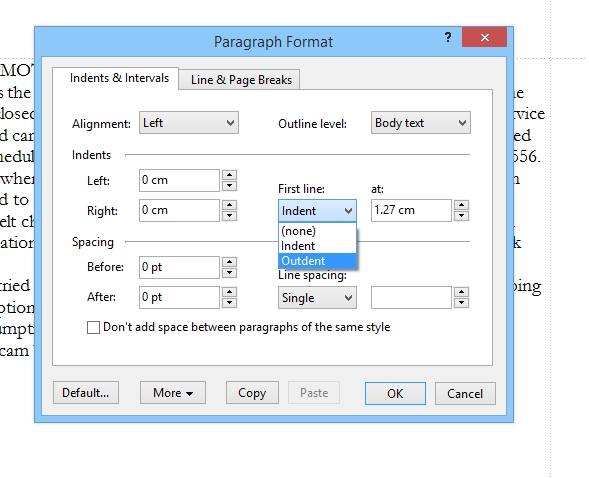Open the Line spacing Single dropdown
589x478 pixels.
(317, 298)
